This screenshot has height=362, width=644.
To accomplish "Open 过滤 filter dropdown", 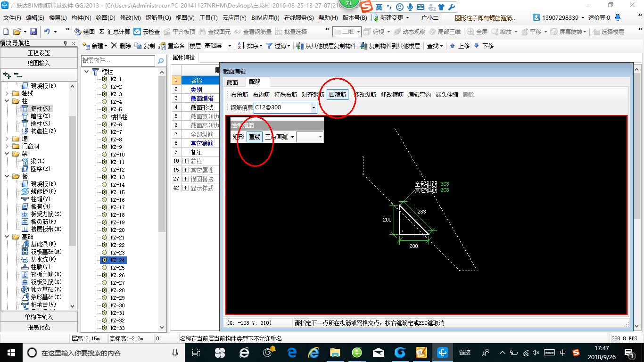I will [279, 46].
